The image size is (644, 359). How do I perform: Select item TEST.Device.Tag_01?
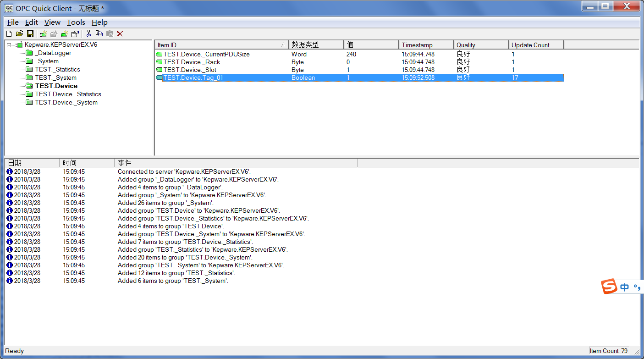click(193, 77)
